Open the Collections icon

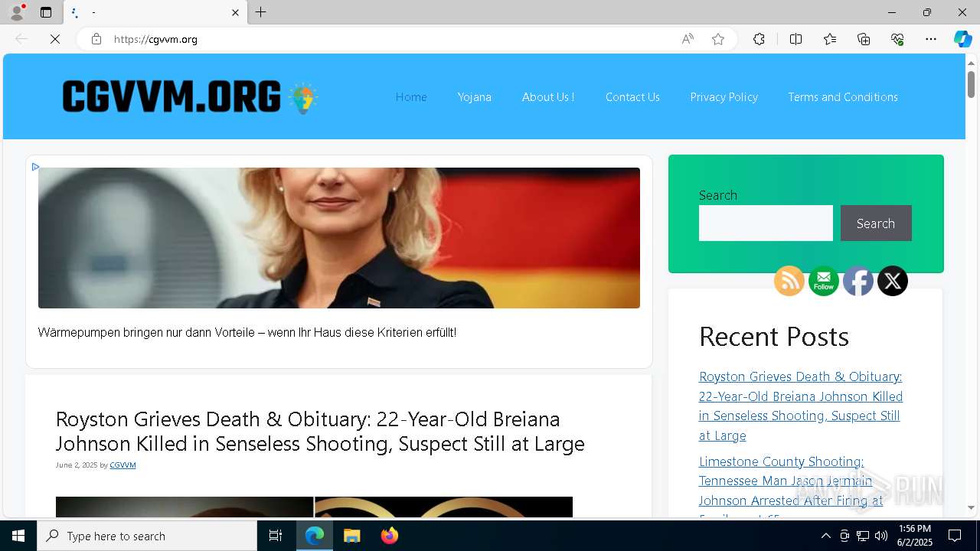(864, 39)
